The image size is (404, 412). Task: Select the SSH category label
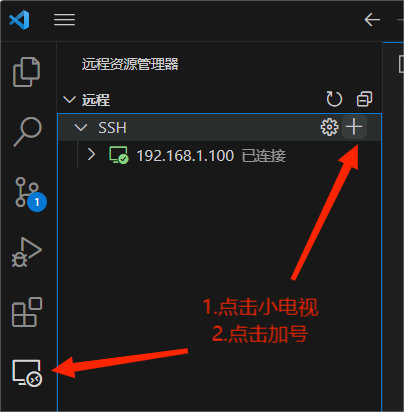112,128
